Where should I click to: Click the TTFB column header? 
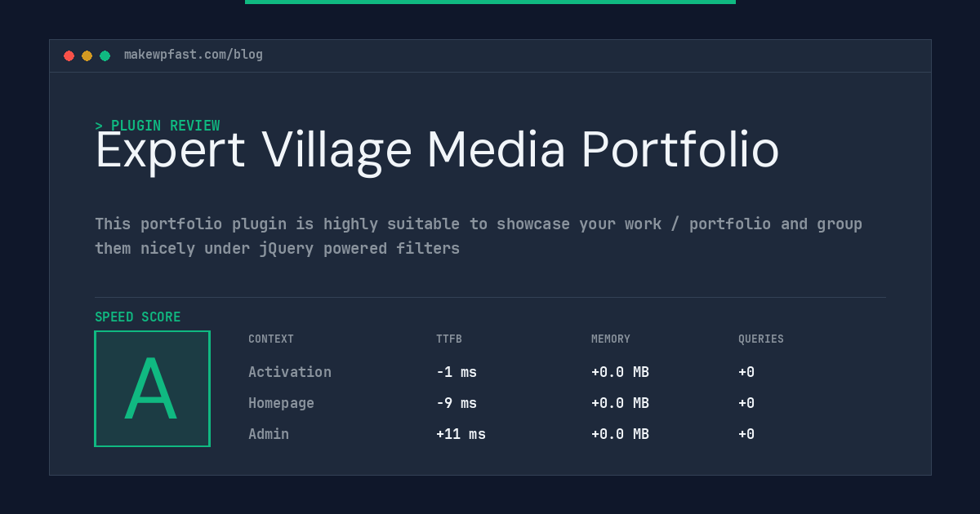(x=449, y=339)
